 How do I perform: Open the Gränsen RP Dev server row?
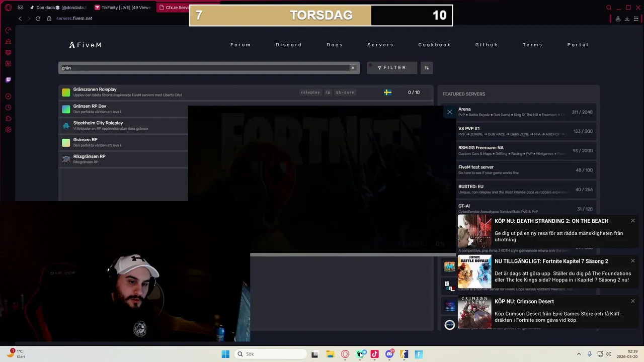(123, 109)
